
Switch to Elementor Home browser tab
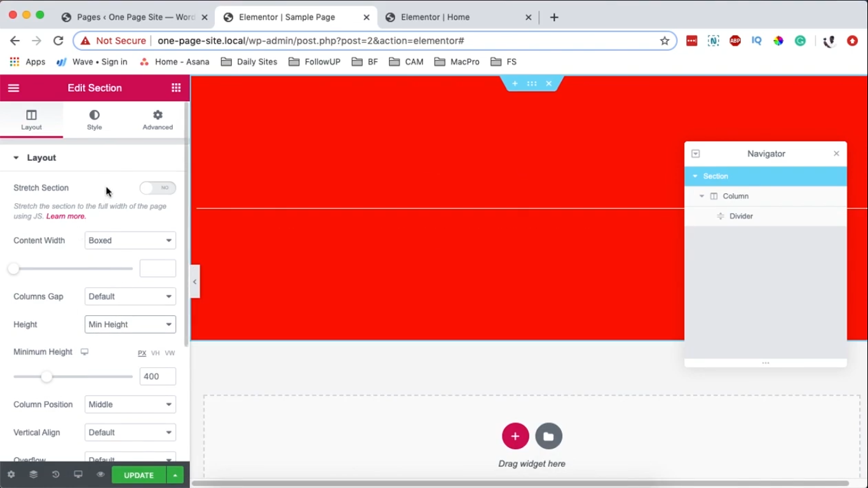point(458,17)
